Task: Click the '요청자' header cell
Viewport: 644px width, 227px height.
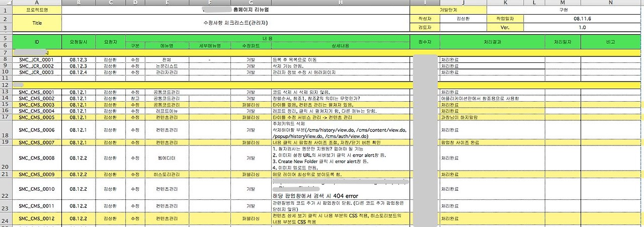Action: (x=110, y=42)
